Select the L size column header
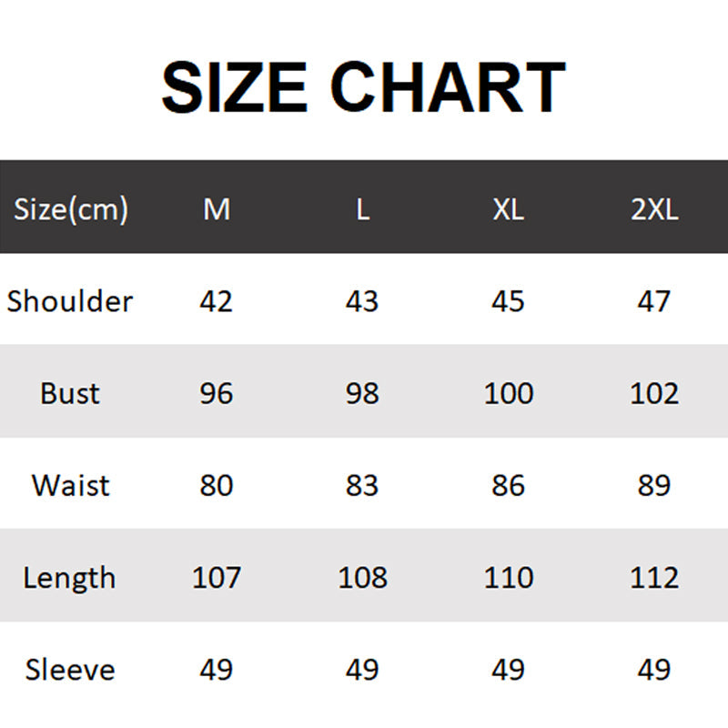728x728 pixels. 362,209
